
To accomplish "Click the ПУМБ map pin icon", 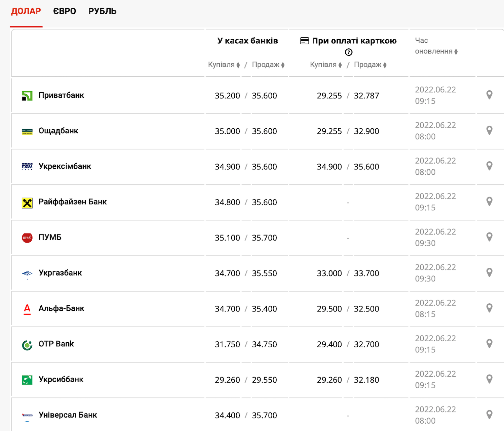I will (489, 237).
